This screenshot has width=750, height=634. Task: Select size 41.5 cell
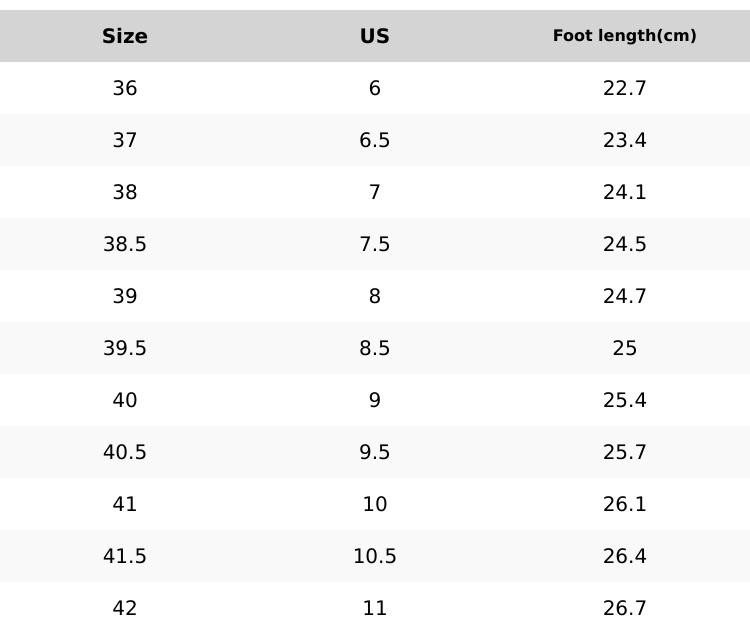[x=125, y=556]
